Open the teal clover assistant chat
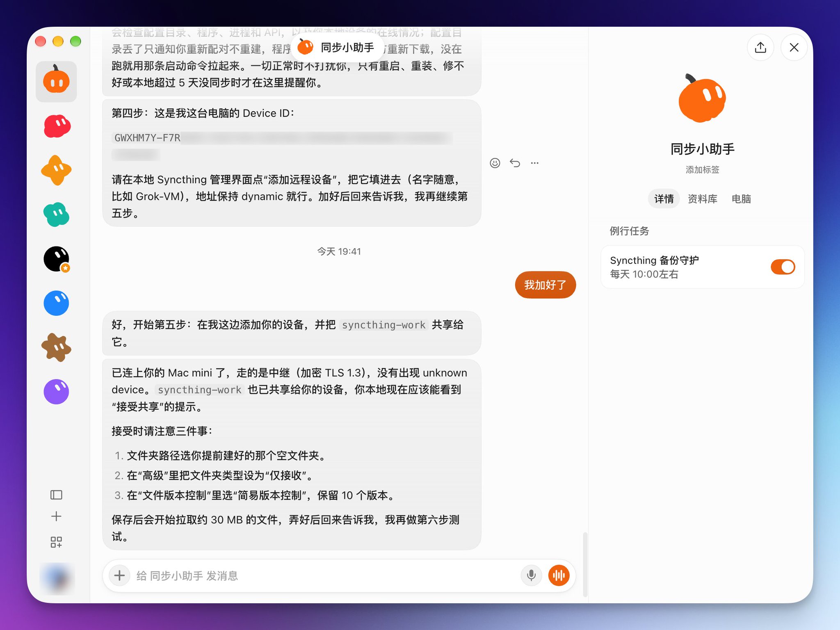This screenshot has width=840, height=630. (57, 215)
